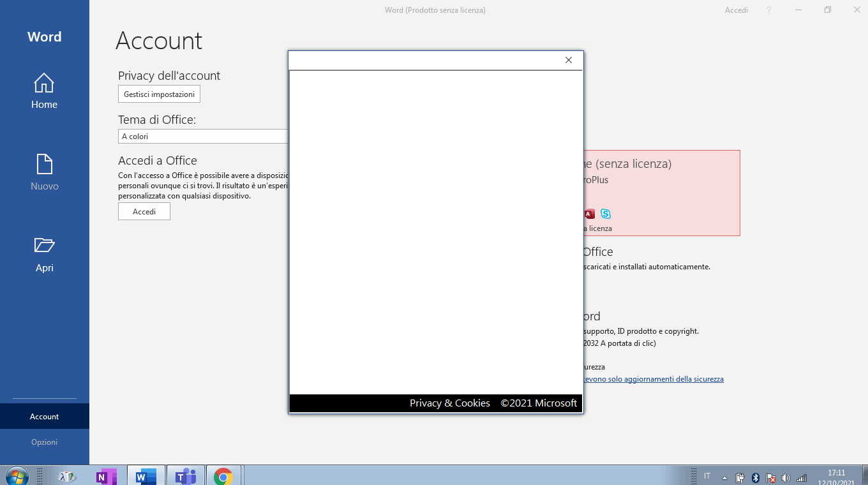Close the sign-in dialog with X
The image size is (868, 485).
click(569, 60)
